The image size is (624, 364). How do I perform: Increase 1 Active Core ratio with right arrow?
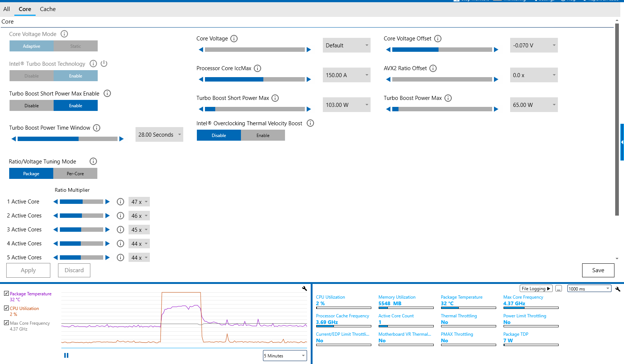(108, 202)
